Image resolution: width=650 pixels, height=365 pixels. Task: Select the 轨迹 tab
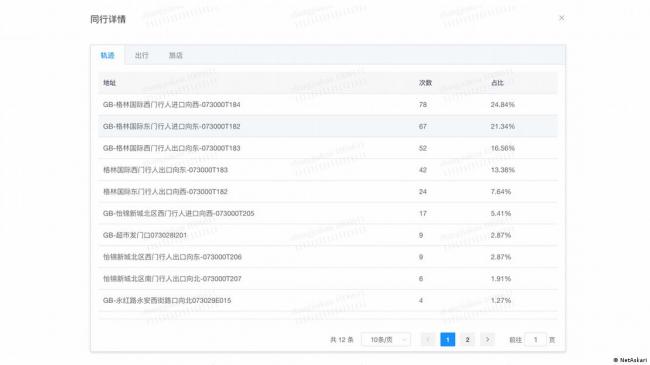coord(107,55)
